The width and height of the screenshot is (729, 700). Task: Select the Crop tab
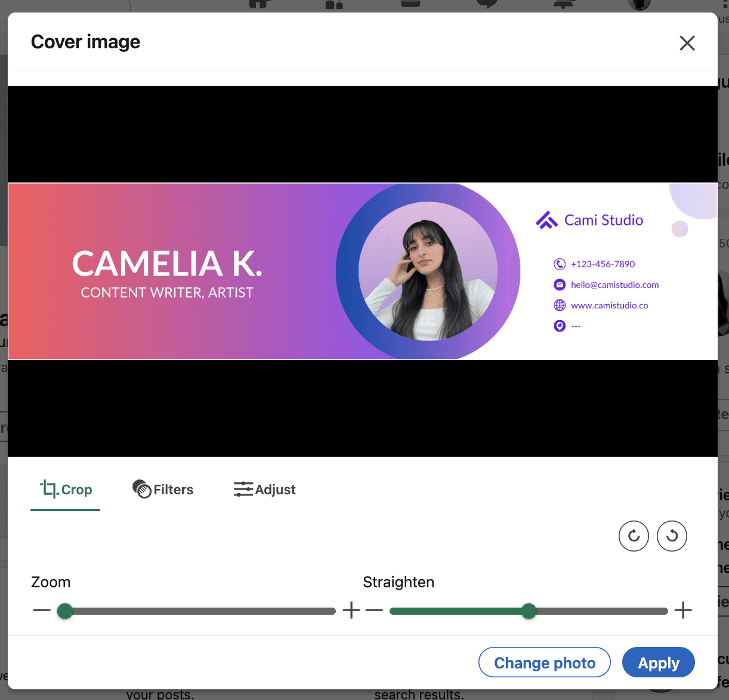click(66, 490)
